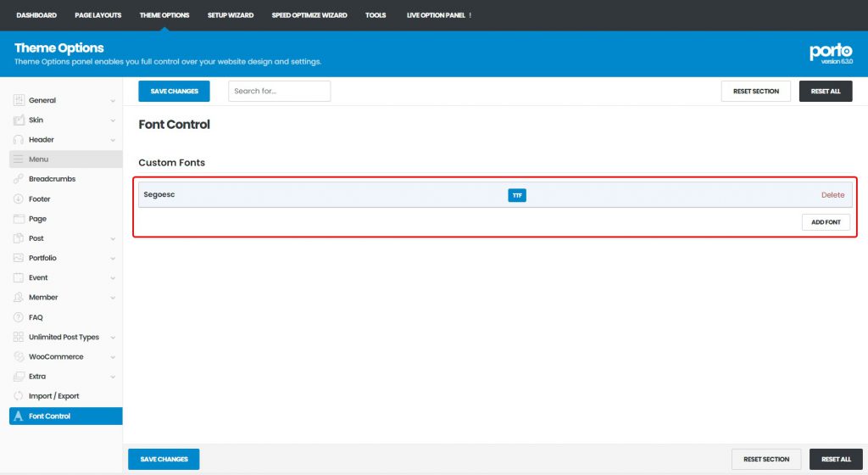
Task: Delete the Segoesc custom font
Action: pyautogui.click(x=832, y=195)
